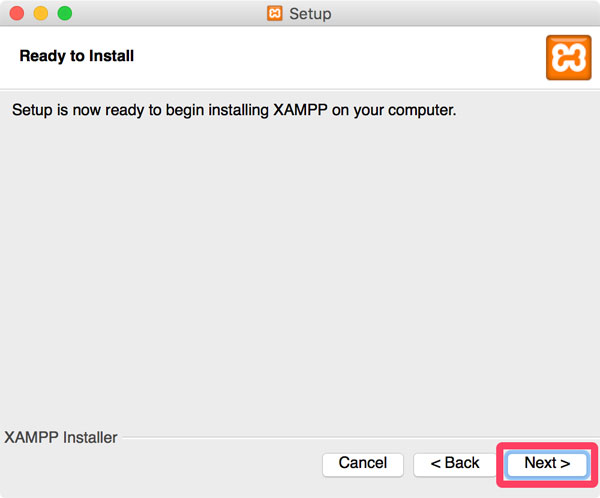
Task: Click the empty title bar area
Action: pos(459,13)
